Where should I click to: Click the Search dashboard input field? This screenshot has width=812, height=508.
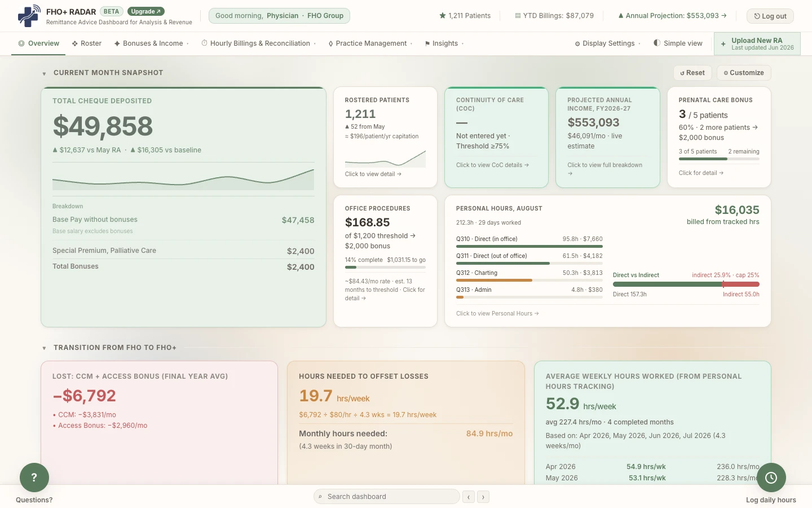(x=387, y=497)
